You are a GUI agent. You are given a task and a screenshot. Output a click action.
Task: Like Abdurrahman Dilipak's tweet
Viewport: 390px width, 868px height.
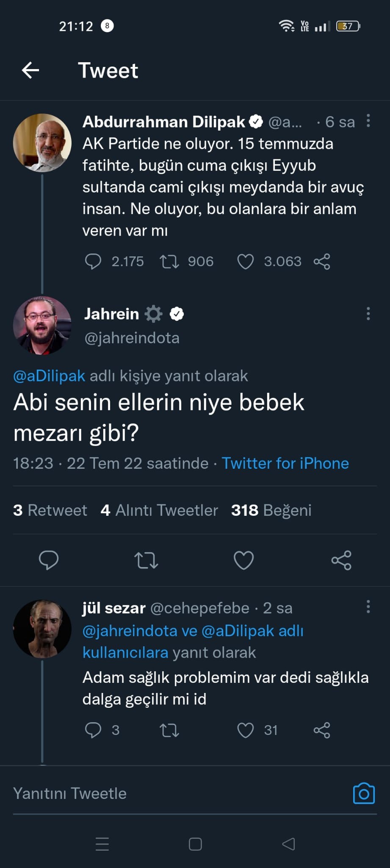(245, 262)
